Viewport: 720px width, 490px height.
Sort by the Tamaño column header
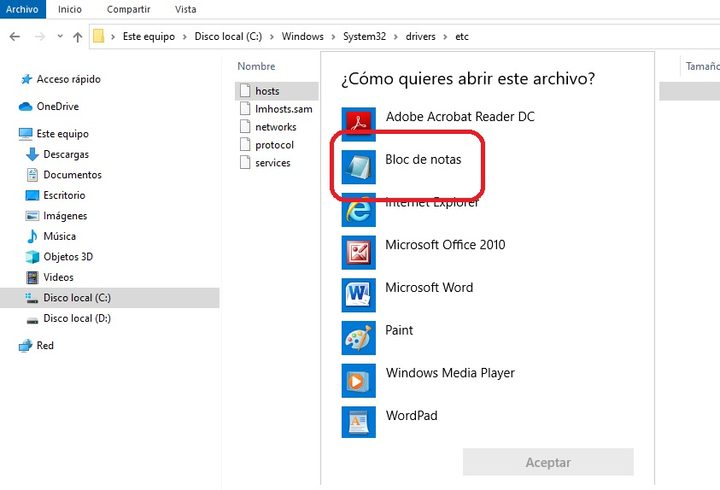[x=703, y=66]
